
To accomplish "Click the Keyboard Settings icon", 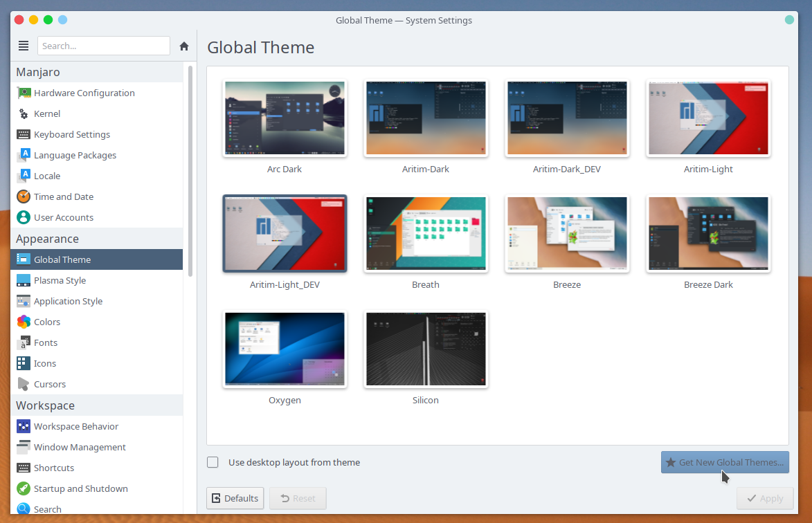I will [24, 134].
